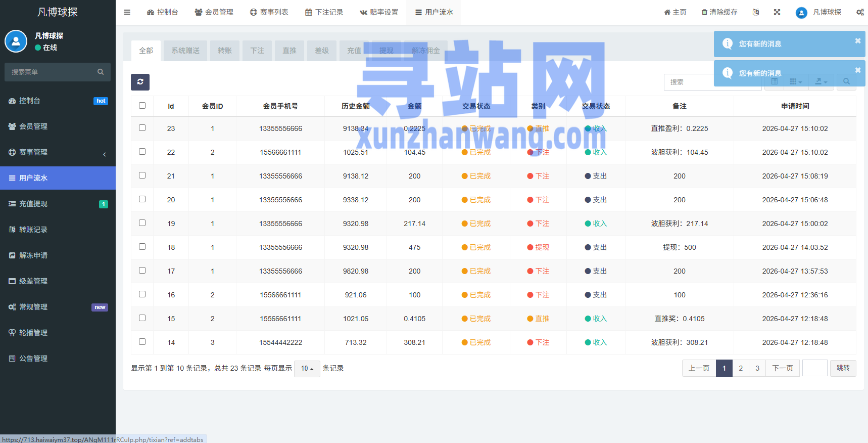Go to 下一页 next page

coord(783,368)
